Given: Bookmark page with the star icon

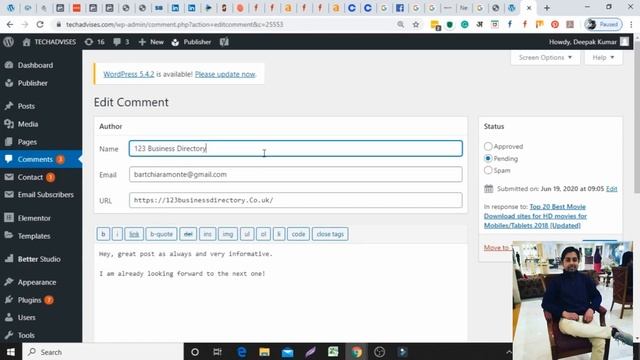Looking at the screenshot, I should coord(416,24).
